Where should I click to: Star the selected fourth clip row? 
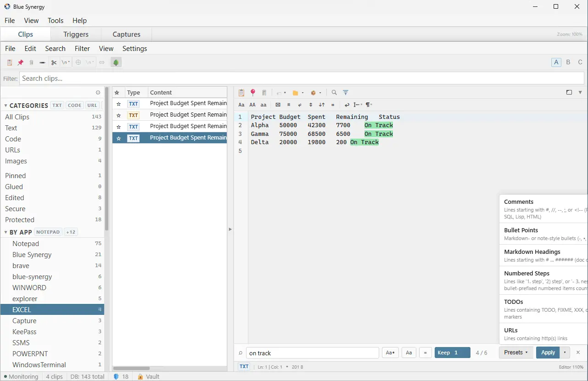(x=118, y=138)
